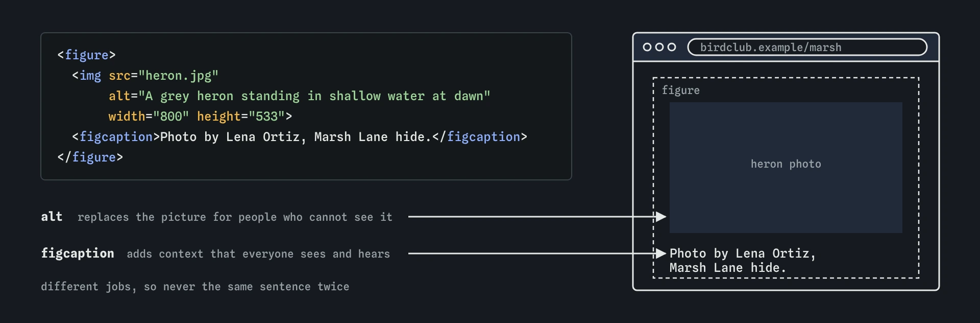
Task: Click the src="heron.jpg" attribute
Action: pos(164,76)
